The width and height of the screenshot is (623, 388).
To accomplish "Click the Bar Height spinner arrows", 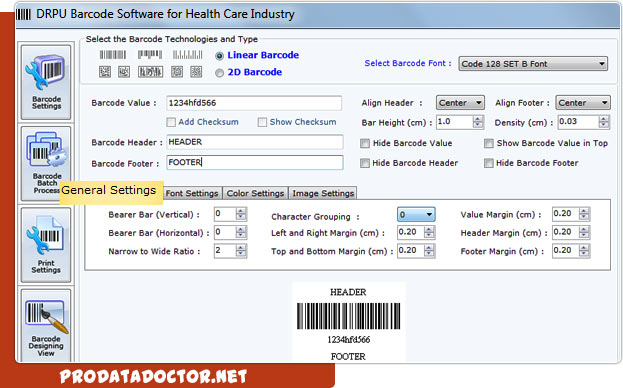I will tap(478, 122).
